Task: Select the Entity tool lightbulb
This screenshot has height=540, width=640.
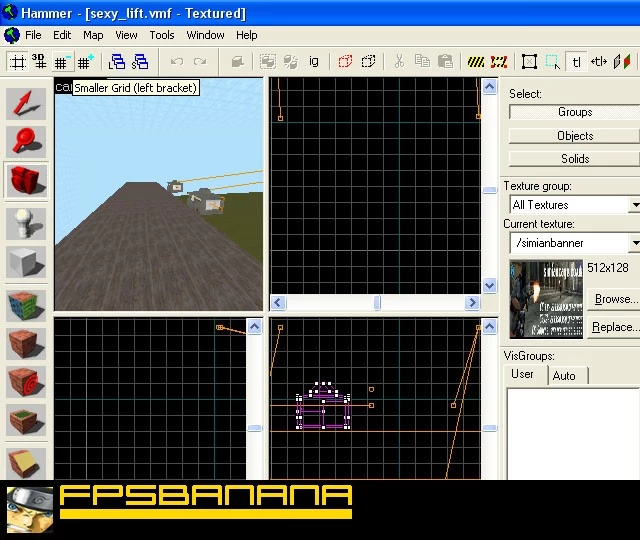Action: point(26,224)
